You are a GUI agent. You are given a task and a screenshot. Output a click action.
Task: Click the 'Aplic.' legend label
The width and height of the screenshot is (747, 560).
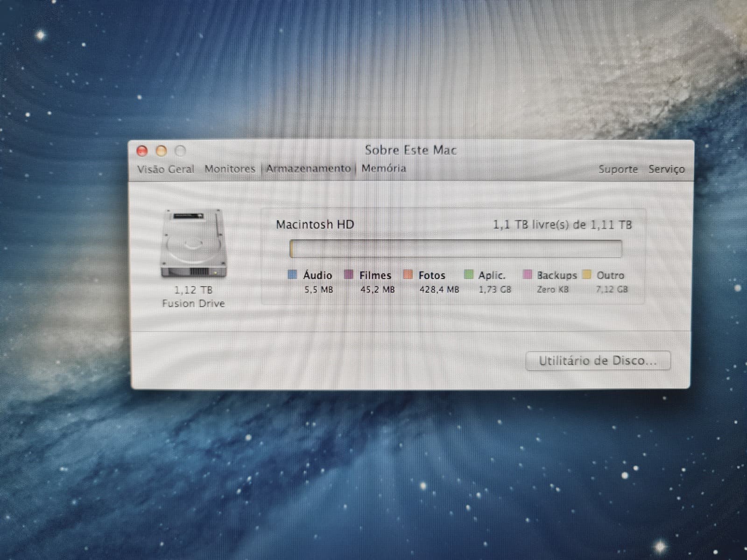(492, 275)
